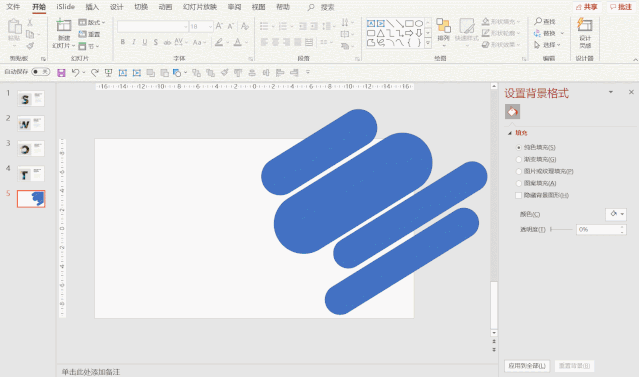Check Hide background graphics (隐藏背景图形) checkbox
The height and width of the screenshot is (377, 639).
click(x=518, y=195)
